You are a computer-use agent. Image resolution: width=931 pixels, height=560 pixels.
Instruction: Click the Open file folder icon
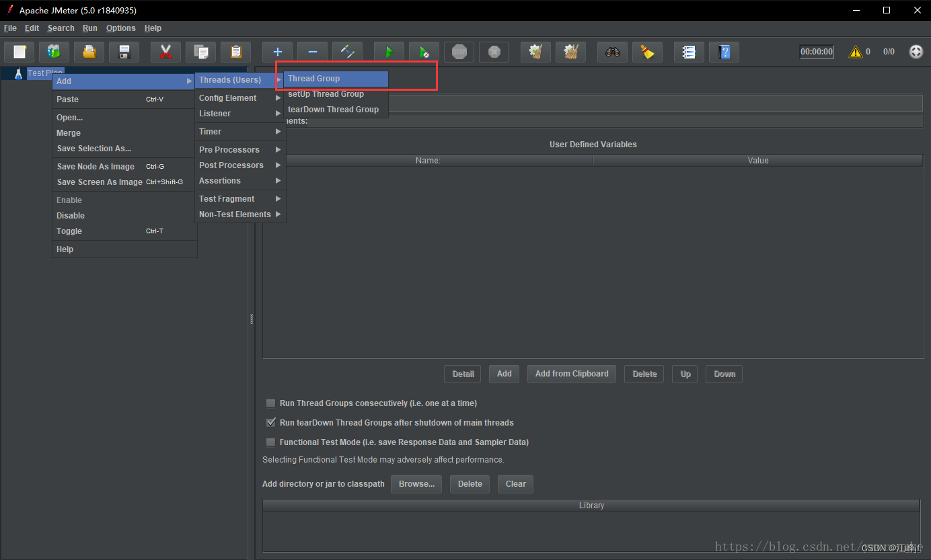(x=89, y=52)
